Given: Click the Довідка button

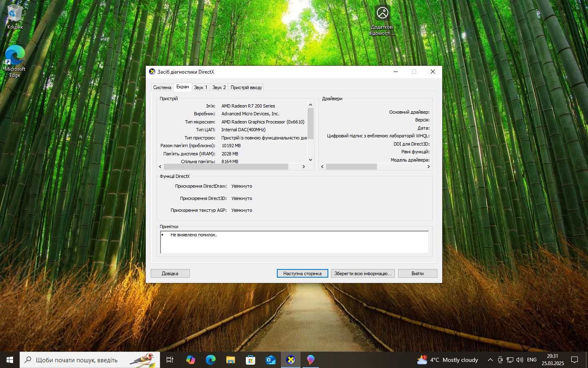Looking at the screenshot, I should tap(170, 273).
